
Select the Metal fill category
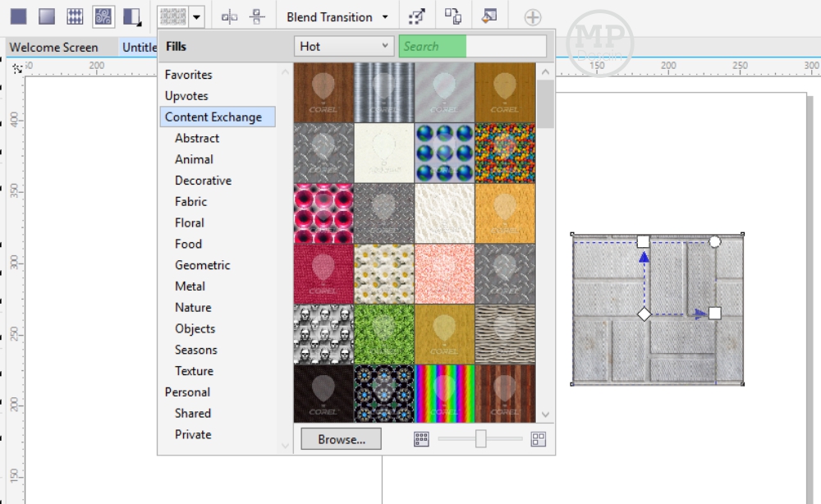[190, 286]
